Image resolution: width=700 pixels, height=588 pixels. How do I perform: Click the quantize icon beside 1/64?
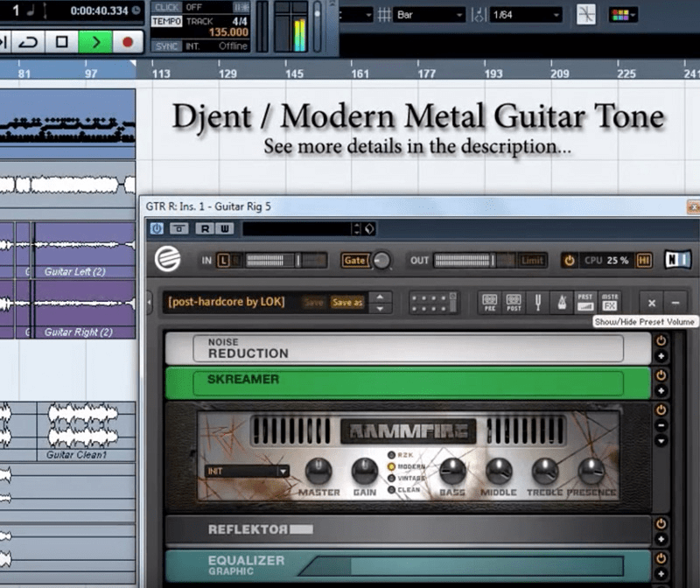[478, 15]
